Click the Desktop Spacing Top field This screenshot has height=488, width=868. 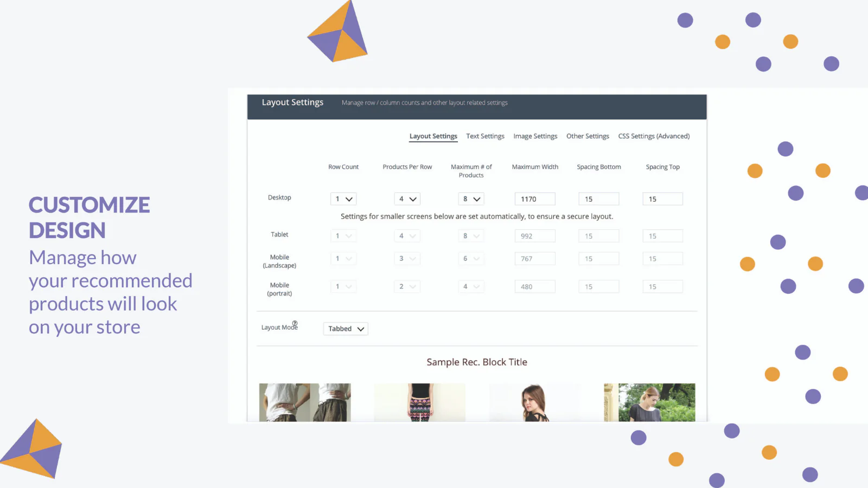click(x=662, y=199)
